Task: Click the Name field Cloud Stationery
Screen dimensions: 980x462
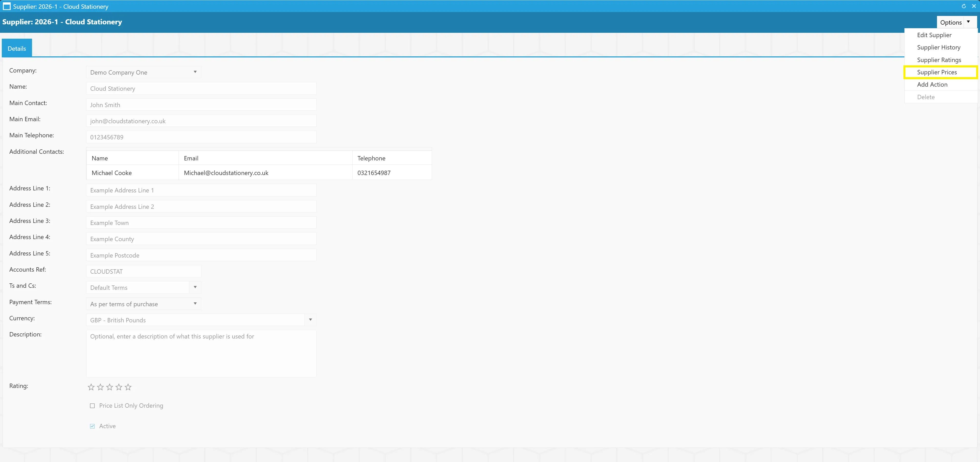Action: pos(201,88)
